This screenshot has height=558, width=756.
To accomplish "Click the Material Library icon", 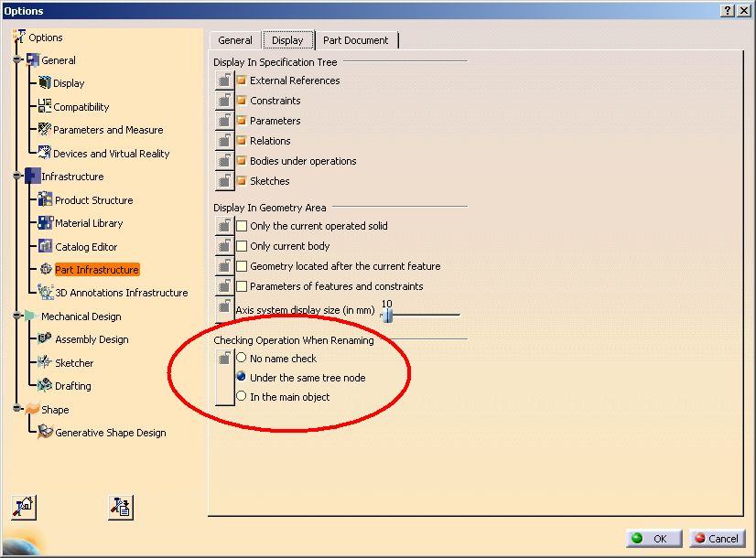I will 46,222.
